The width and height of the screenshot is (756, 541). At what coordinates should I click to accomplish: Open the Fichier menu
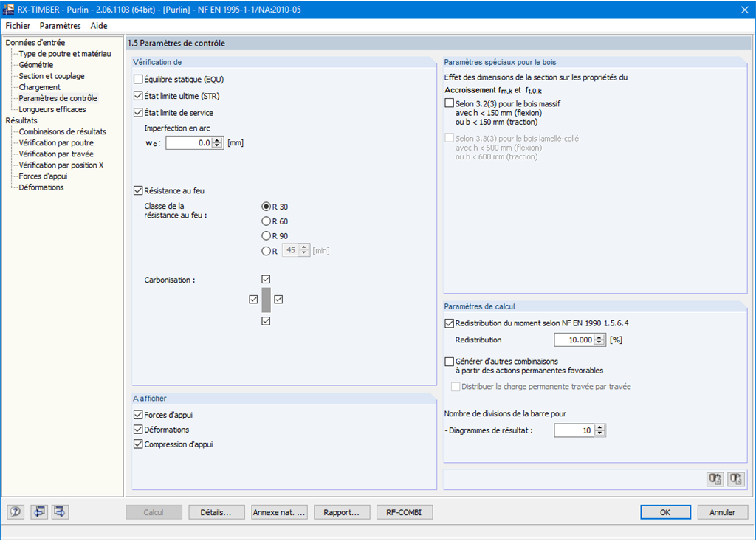click(17, 25)
